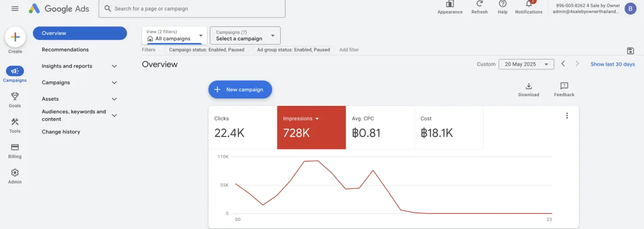Open the 20 May 2025 date dropdown
The height and width of the screenshot is (229, 644).
tap(526, 64)
